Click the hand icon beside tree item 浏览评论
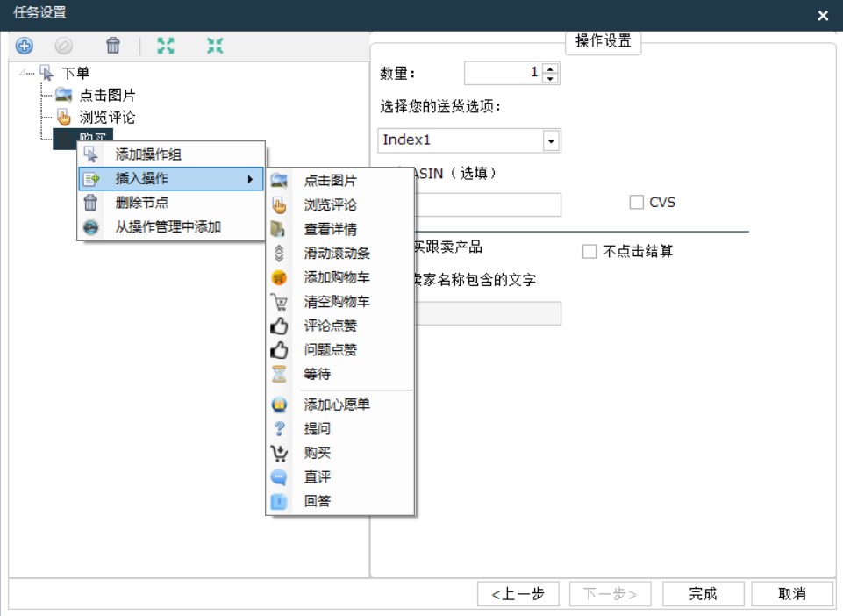Viewport: 843px width, 616px height. point(63,117)
